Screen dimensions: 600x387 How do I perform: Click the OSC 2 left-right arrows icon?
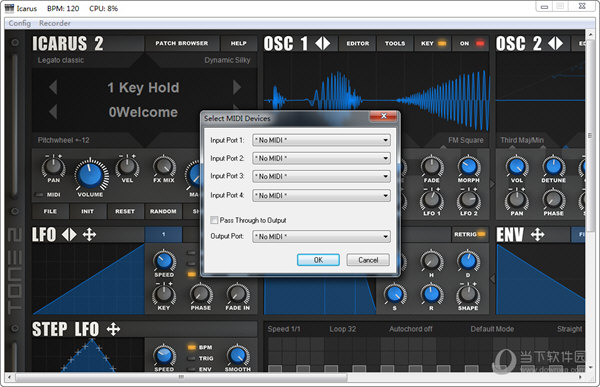coord(555,43)
